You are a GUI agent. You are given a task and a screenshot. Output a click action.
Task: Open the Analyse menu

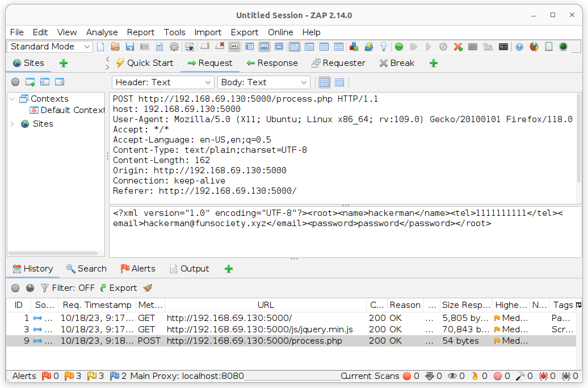[x=102, y=32]
